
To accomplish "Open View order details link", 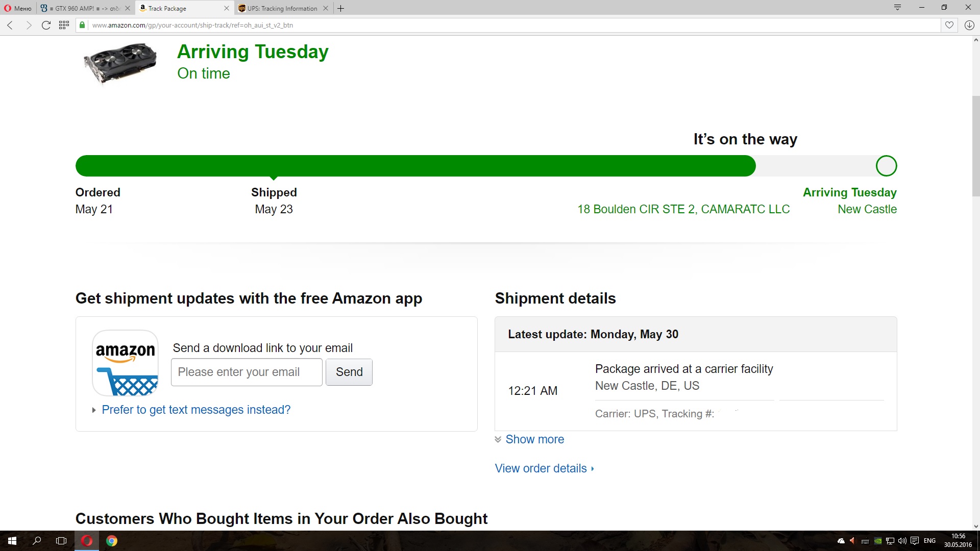I will 541,468.
